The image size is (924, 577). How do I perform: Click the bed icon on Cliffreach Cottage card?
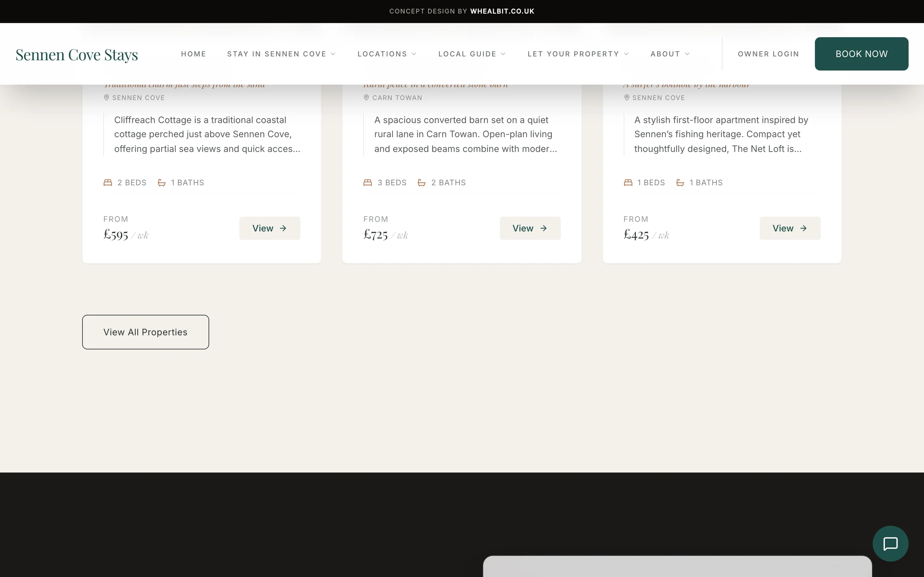(108, 183)
